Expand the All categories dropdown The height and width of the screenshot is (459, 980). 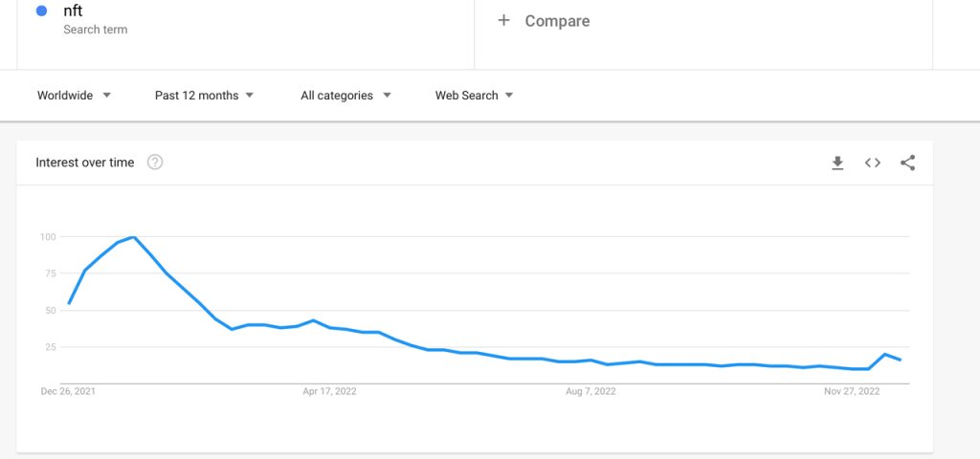tap(345, 96)
